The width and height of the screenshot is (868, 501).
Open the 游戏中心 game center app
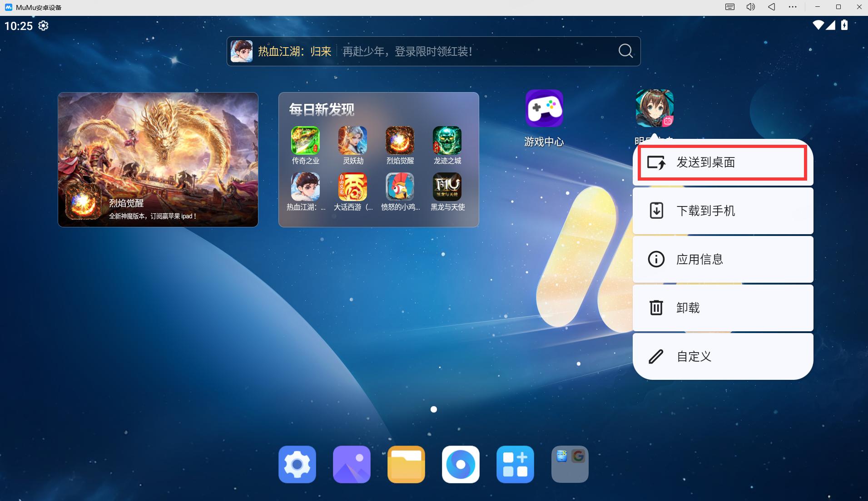click(544, 109)
